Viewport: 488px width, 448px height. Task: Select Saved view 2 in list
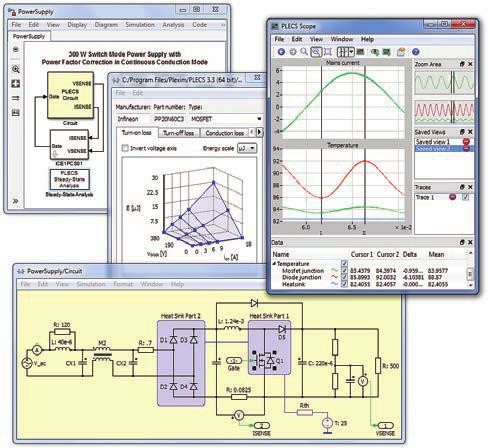432,148
